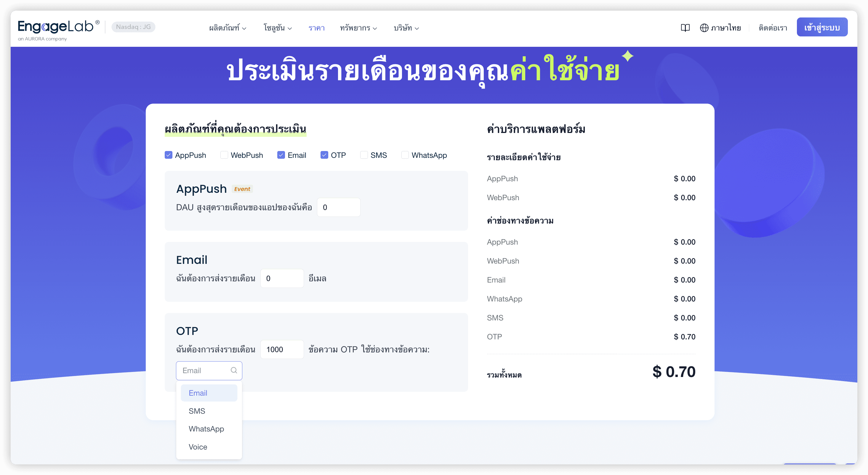
Task: Click the ค่าช่องทางข้อความ subheading
Action: point(520,221)
